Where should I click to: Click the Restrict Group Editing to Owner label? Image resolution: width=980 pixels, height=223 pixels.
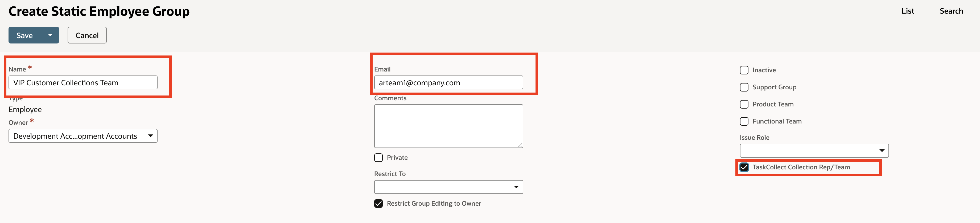434,204
